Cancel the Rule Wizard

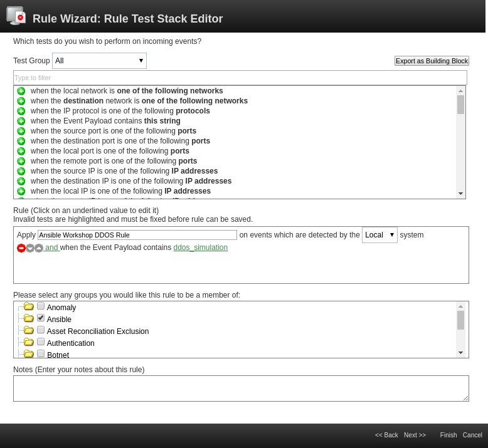pyautogui.click(x=472, y=435)
